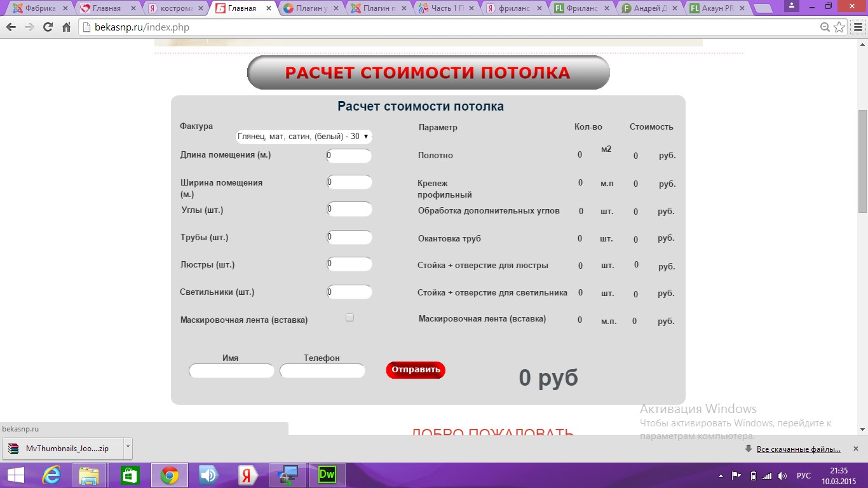Click the Окантовка труб parameter label
This screenshot has height=488, width=868.
coord(449,239)
